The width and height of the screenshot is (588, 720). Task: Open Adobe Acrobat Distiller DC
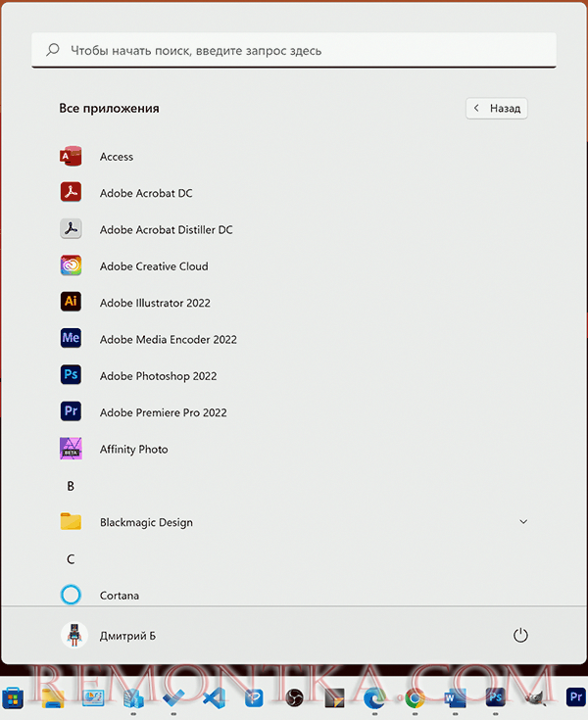166,229
